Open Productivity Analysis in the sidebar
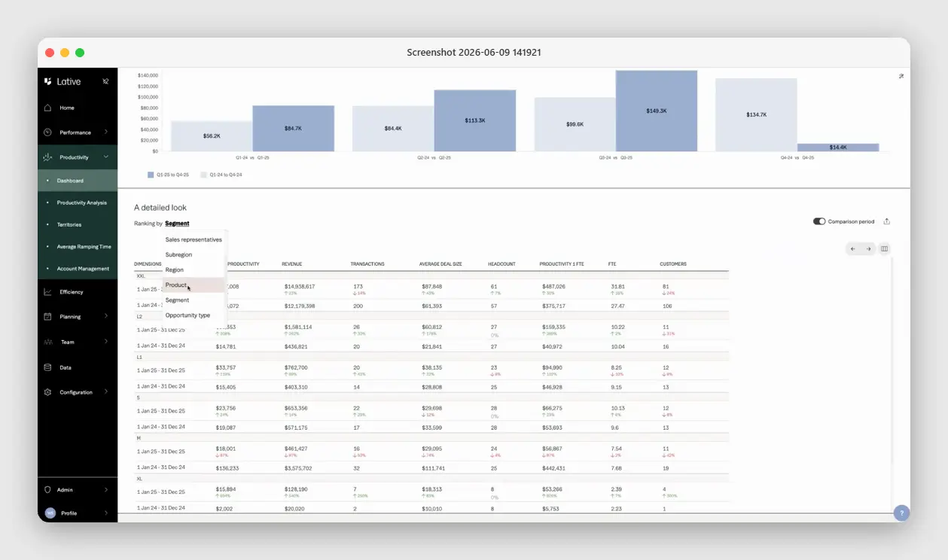The image size is (948, 560). [78, 202]
